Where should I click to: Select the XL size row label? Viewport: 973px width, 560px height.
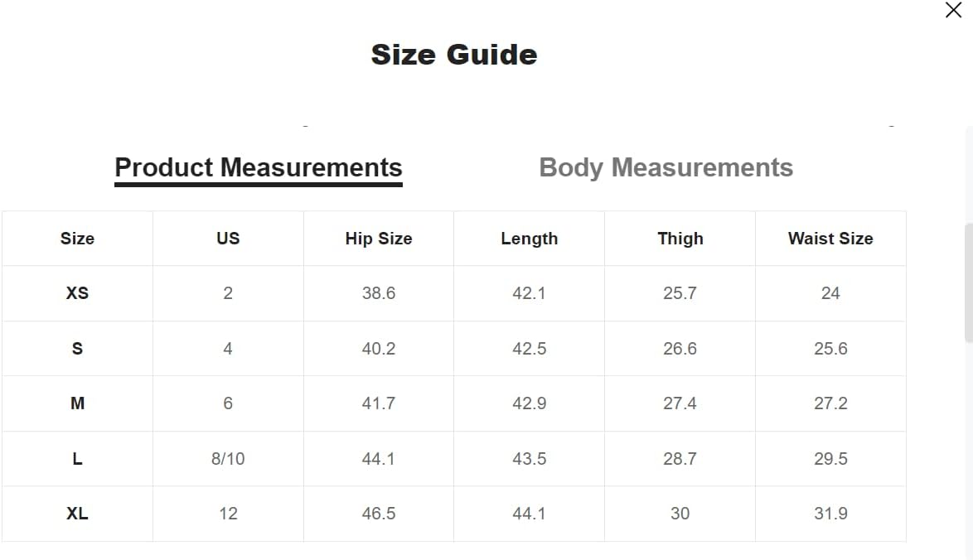(78, 514)
